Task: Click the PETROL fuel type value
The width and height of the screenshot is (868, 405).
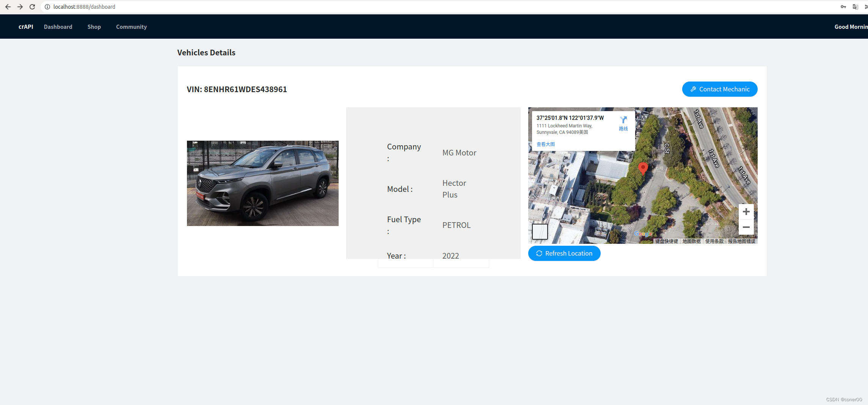Action: tap(457, 225)
